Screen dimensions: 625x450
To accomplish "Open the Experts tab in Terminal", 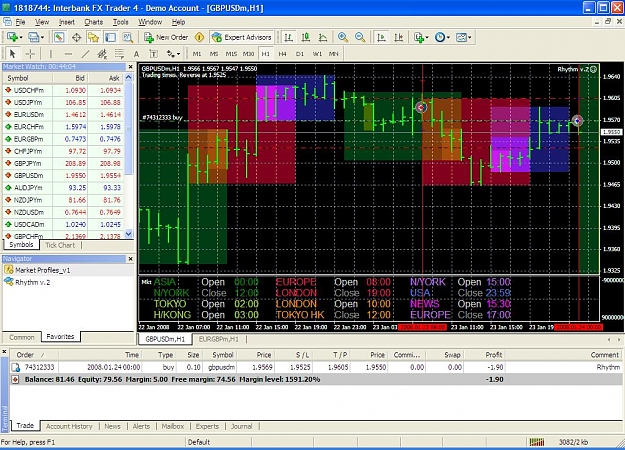I will [x=207, y=426].
